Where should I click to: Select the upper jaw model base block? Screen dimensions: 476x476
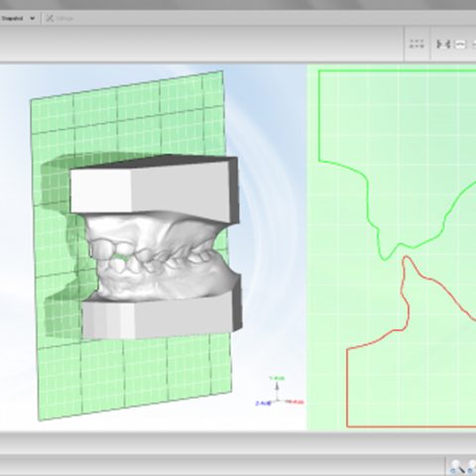tap(154, 189)
